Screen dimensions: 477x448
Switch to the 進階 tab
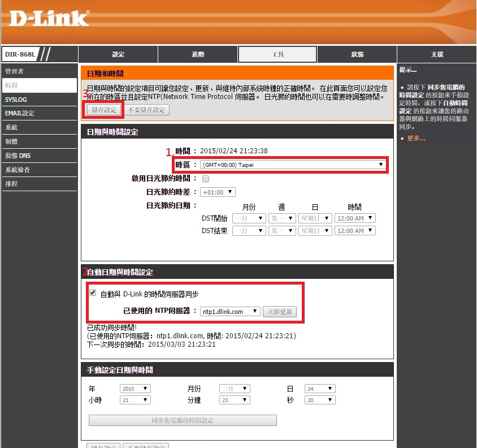coord(198,54)
